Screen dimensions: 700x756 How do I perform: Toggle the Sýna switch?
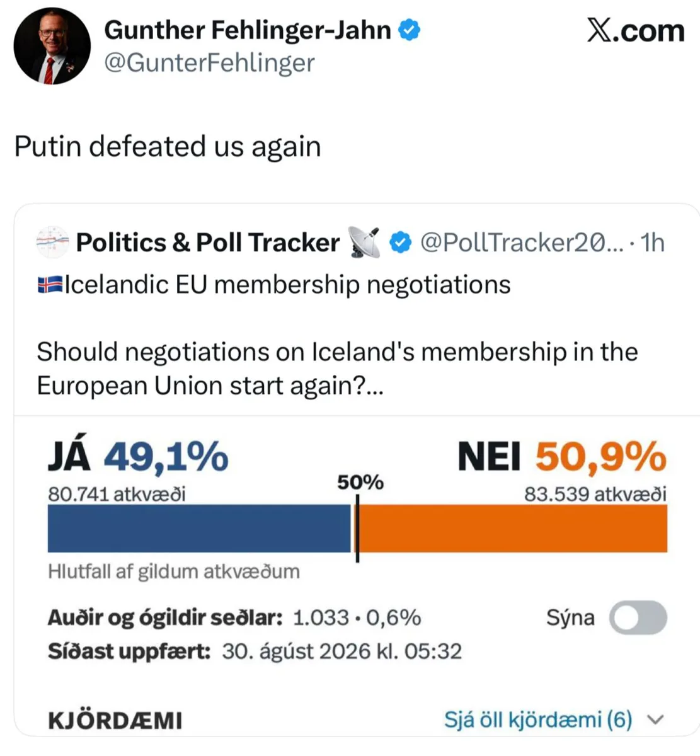638,617
